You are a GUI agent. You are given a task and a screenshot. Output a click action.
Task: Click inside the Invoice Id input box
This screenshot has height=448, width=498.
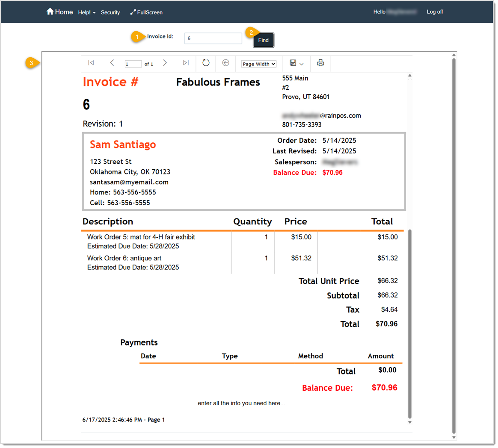213,38
